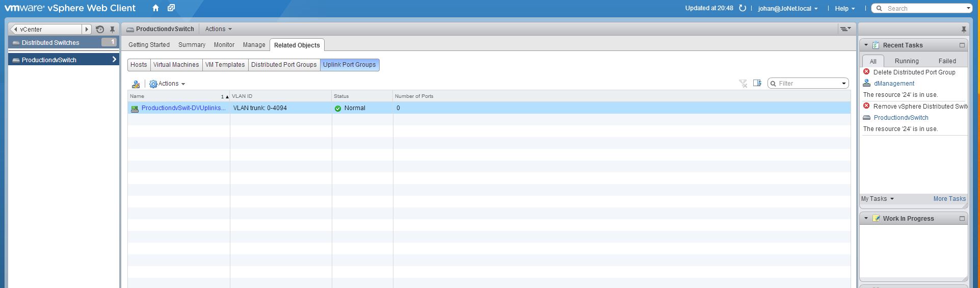980x288 pixels.
Task: Select the Uplink Port Groups tab
Action: (x=350, y=65)
